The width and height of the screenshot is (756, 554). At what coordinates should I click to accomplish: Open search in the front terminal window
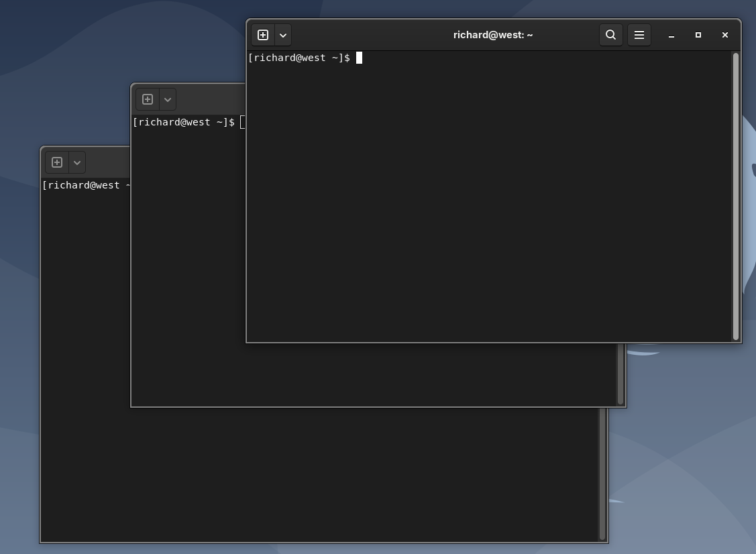tap(610, 35)
